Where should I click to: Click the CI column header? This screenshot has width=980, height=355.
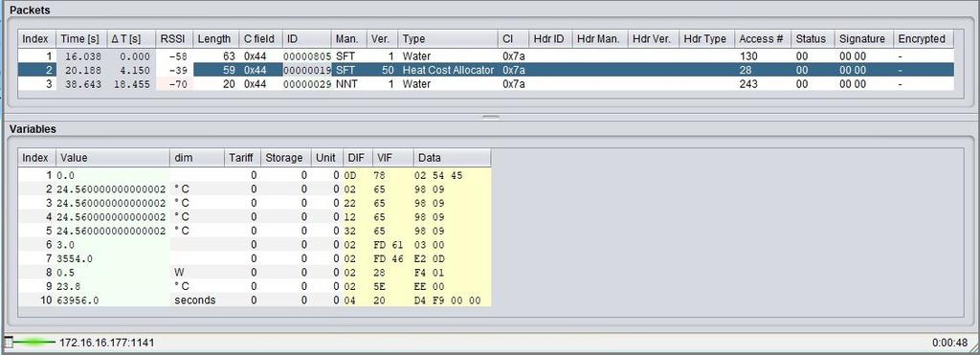pyautogui.click(x=514, y=38)
